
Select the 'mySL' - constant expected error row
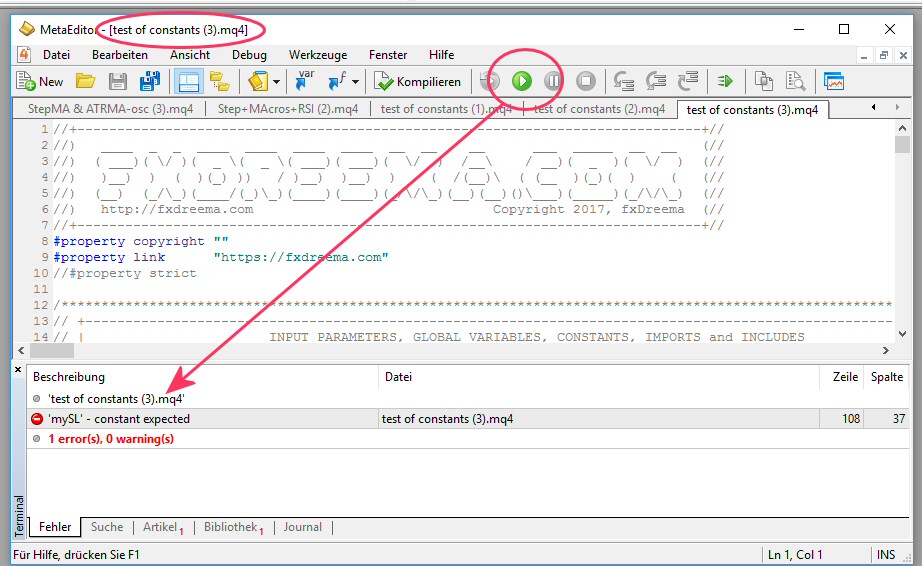pyautogui.click(x=468, y=419)
